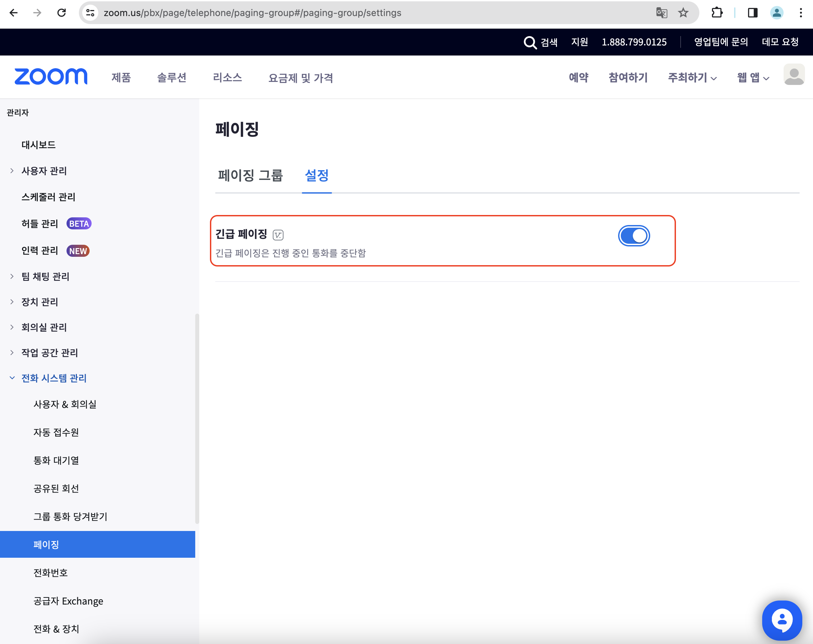Click the info icon beside 긴급 페이징
The image size is (813, 644).
[278, 235]
